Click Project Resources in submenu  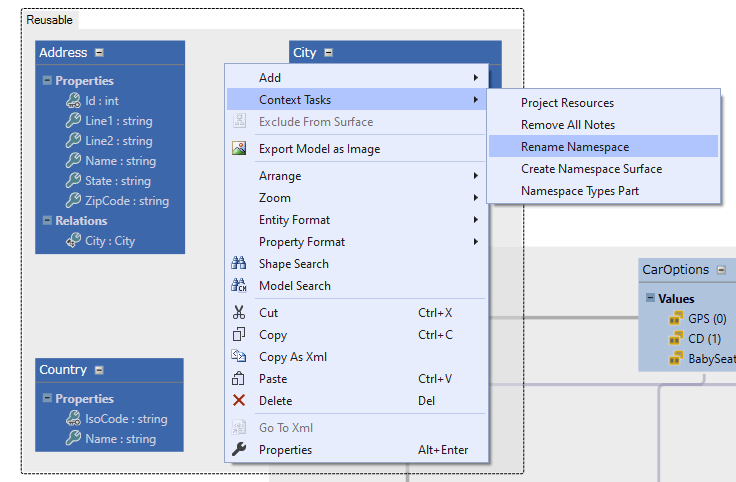pyautogui.click(x=567, y=103)
